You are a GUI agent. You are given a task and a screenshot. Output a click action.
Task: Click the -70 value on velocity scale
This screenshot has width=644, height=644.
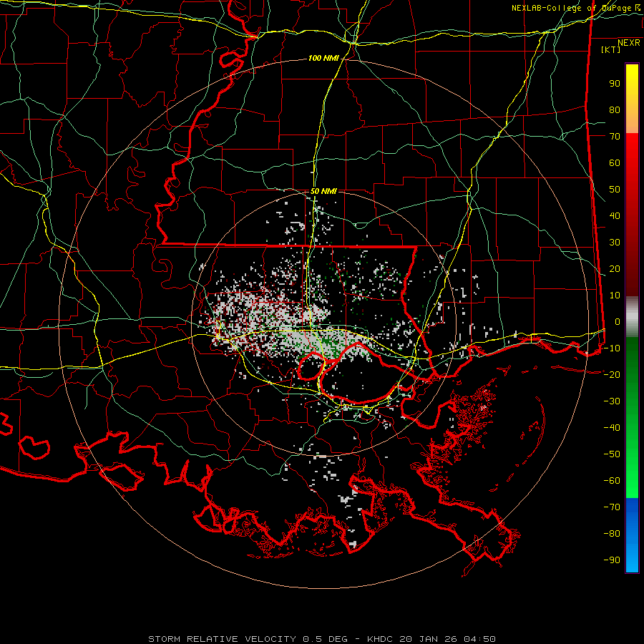point(612,507)
